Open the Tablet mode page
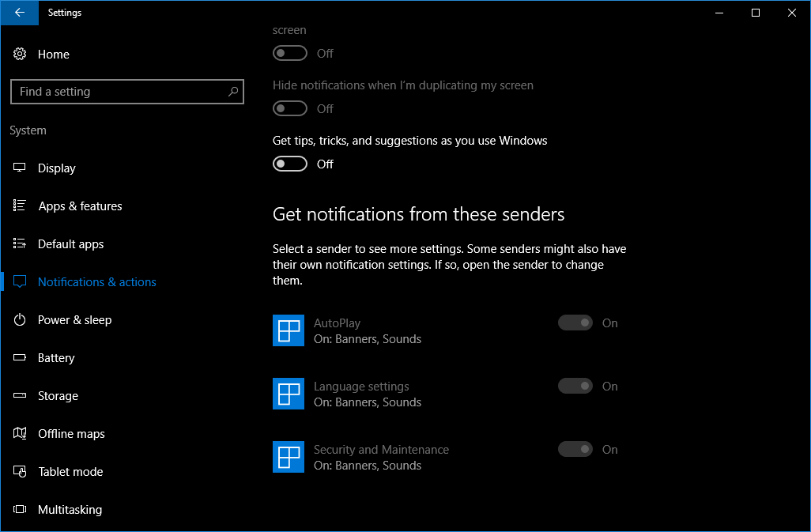The height and width of the screenshot is (532, 811). 70,471
